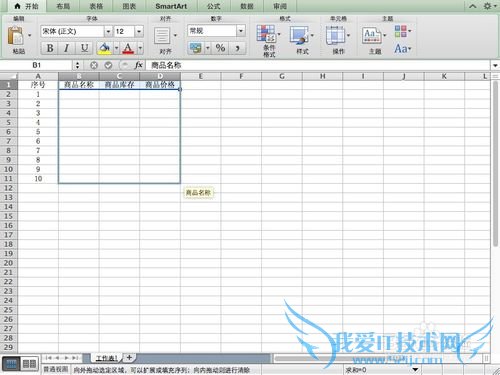500x375 pixels.
Task: Select cell D1 商品价格
Action: click(x=160, y=85)
